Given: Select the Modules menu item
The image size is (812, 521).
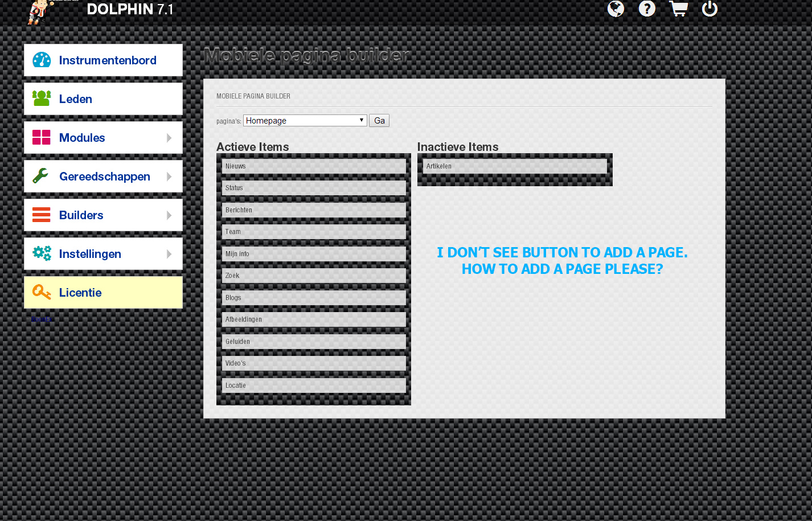Looking at the screenshot, I should (x=103, y=138).
